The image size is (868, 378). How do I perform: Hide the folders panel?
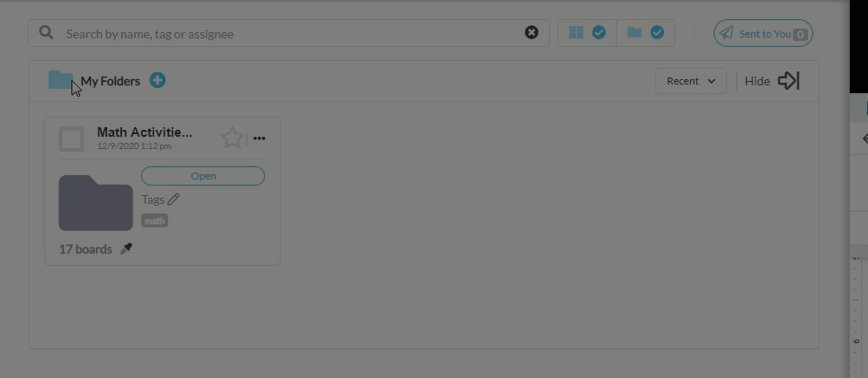(x=772, y=81)
